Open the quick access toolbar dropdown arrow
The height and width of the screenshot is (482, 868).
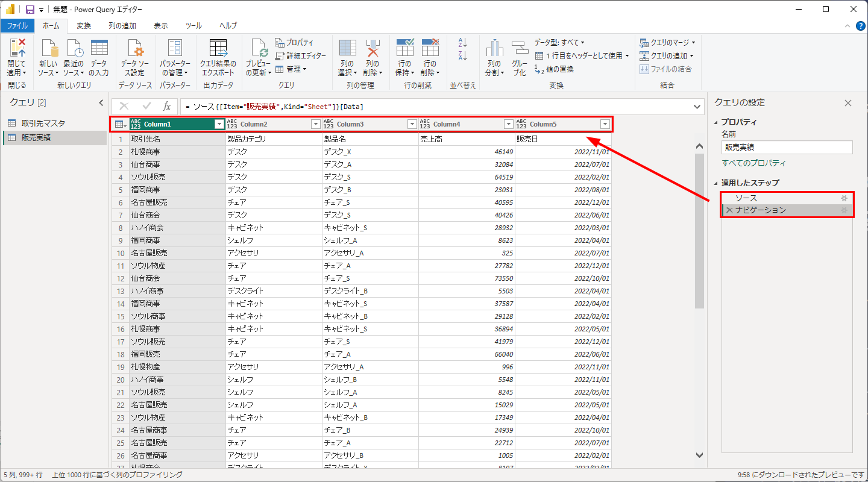point(41,10)
